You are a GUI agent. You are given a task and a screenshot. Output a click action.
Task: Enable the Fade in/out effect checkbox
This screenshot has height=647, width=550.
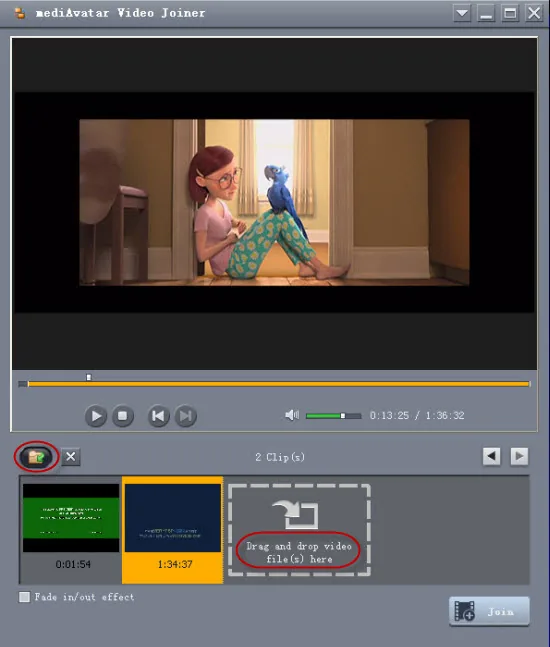click(24, 597)
